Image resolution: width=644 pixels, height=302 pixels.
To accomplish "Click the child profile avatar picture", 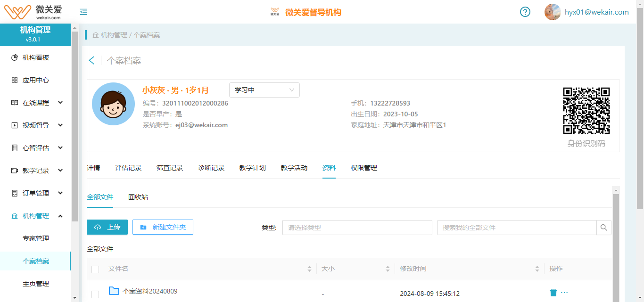I will tap(113, 104).
